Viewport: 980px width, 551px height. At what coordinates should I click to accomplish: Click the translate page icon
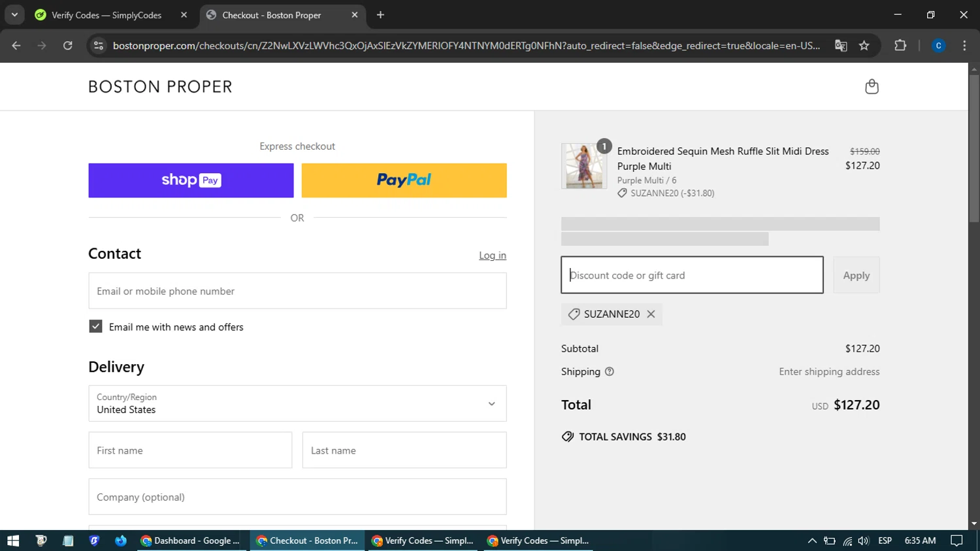click(x=841, y=46)
